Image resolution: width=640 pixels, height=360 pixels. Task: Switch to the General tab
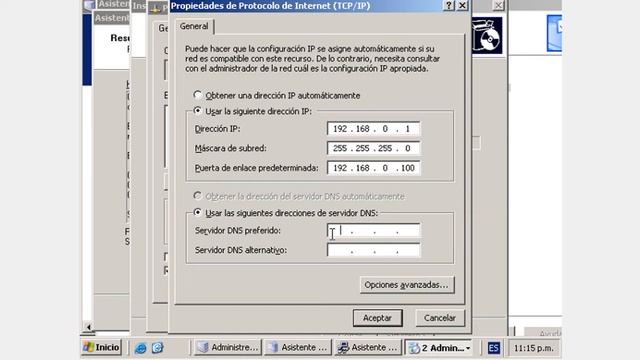(194, 26)
